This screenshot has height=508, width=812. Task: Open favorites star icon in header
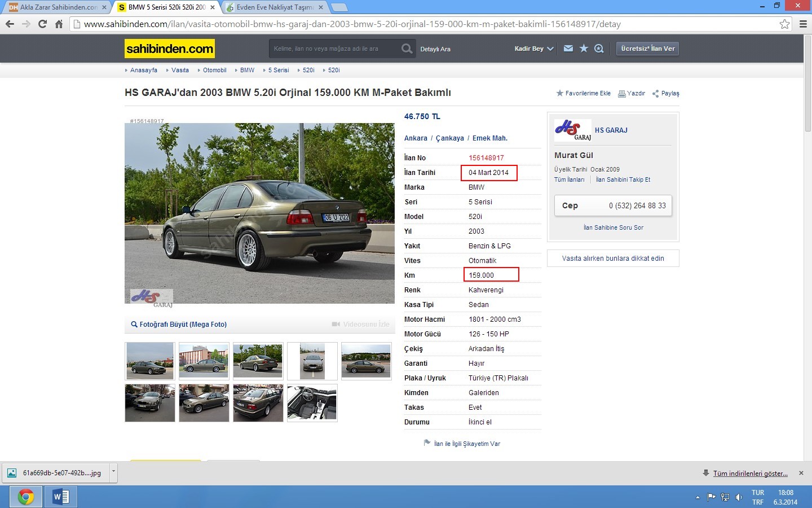tap(584, 49)
